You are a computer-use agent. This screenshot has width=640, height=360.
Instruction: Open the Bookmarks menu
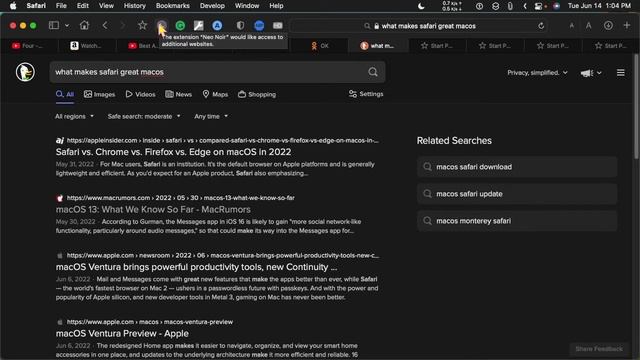tap(173, 6)
